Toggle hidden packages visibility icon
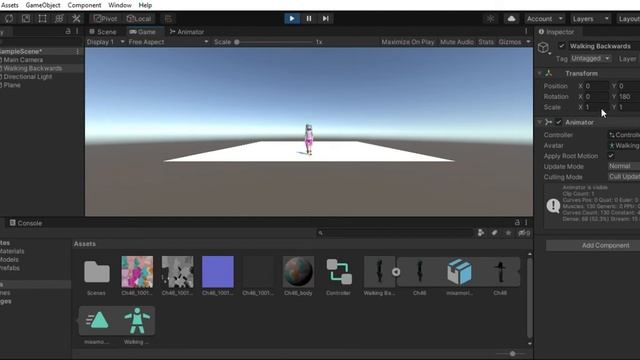The height and width of the screenshot is (360, 640). pyautogui.click(x=524, y=233)
